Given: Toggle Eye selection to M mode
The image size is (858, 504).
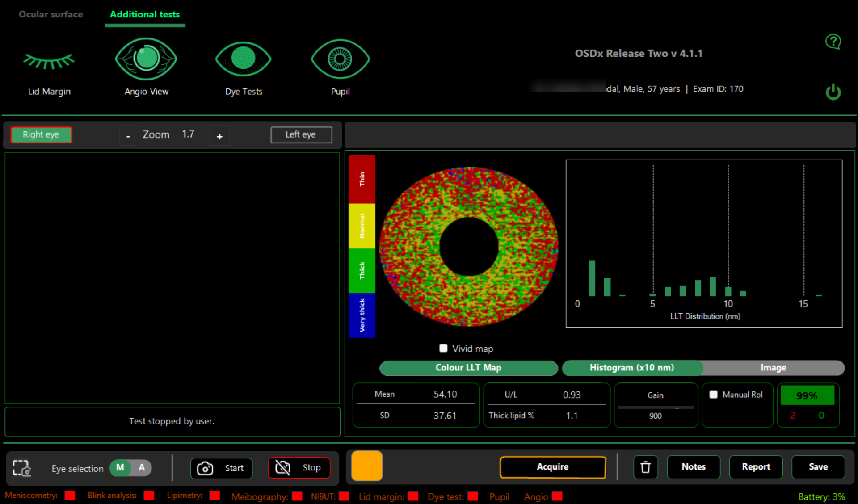Looking at the screenshot, I should point(120,468).
